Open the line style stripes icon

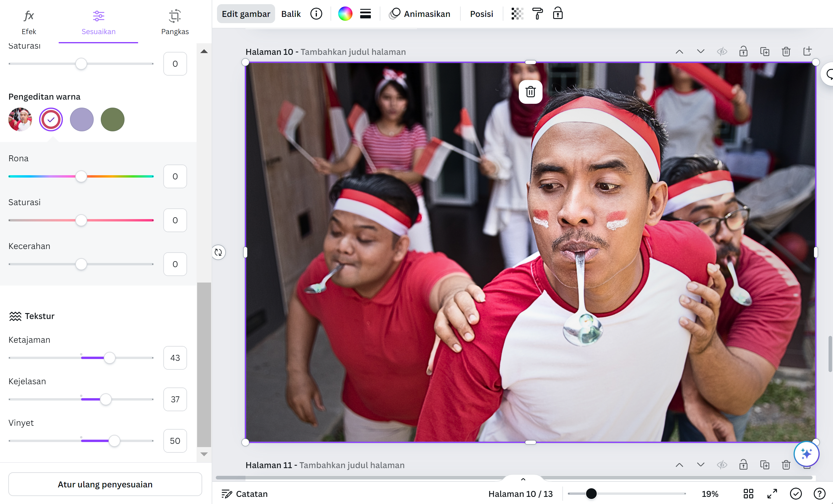pos(366,14)
